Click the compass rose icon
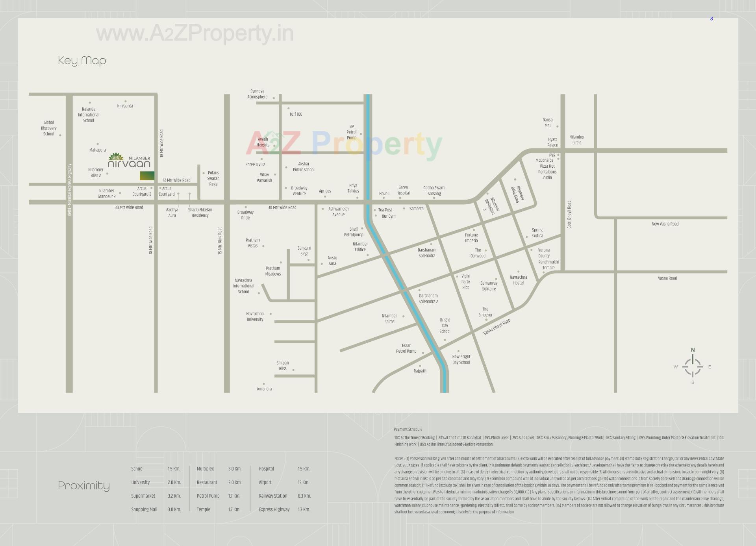This screenshot has height=546, width=756. point(693,366)
